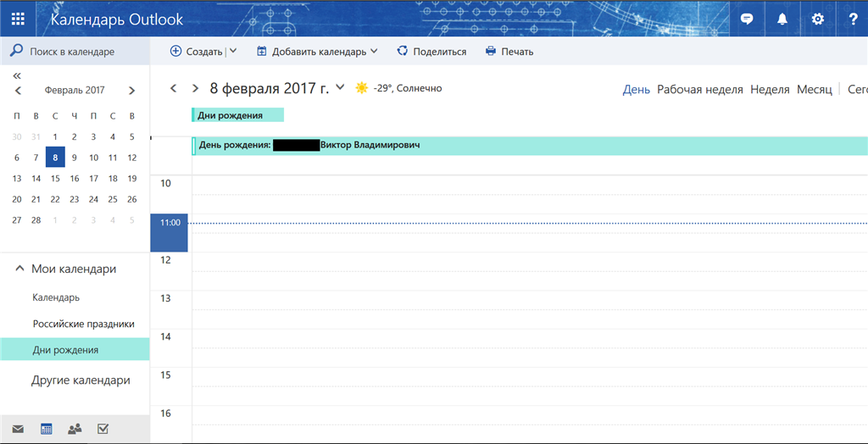Click Печать print button
The image size is (868, 444).
coord(509,52)
